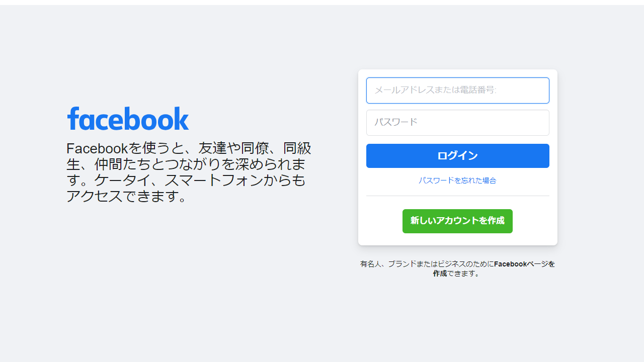Image resolution: width=644 pixels, height=362 pixels.
Task: Click the highlighted email address field
Action: coord(457,90)
